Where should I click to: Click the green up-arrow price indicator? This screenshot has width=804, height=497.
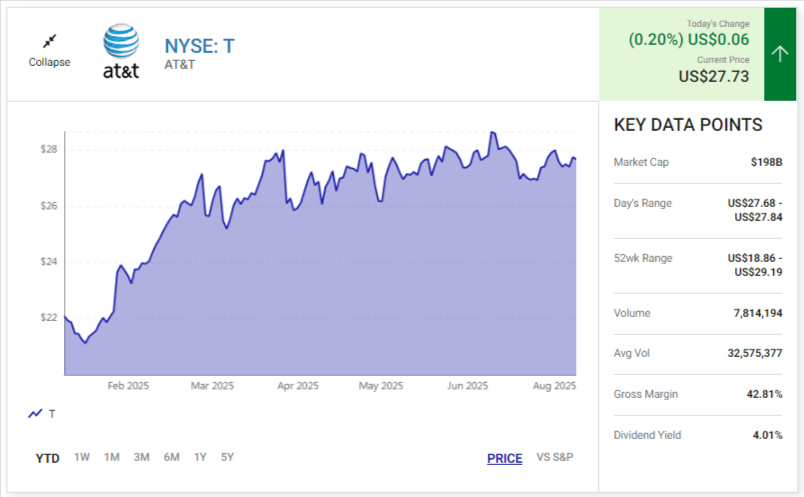pyautogui.click(x=780, y=54)
